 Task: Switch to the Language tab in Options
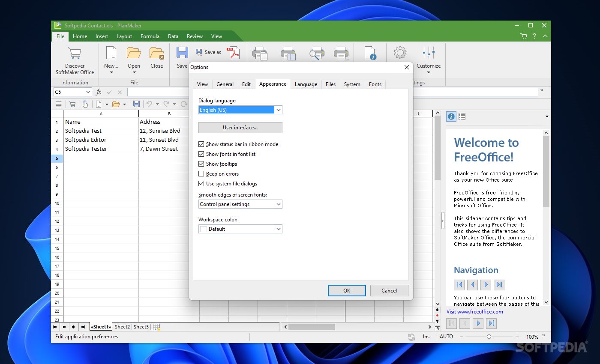[x=306, y=84]
